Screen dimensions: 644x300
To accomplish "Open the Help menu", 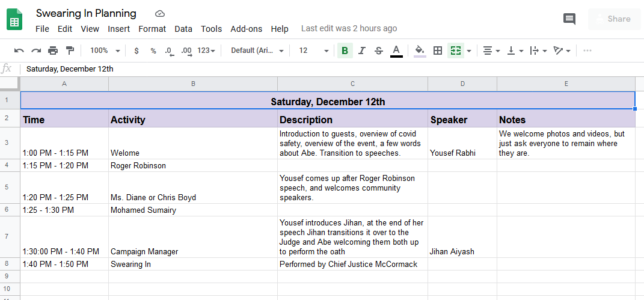I will click(x=279, y=29).
